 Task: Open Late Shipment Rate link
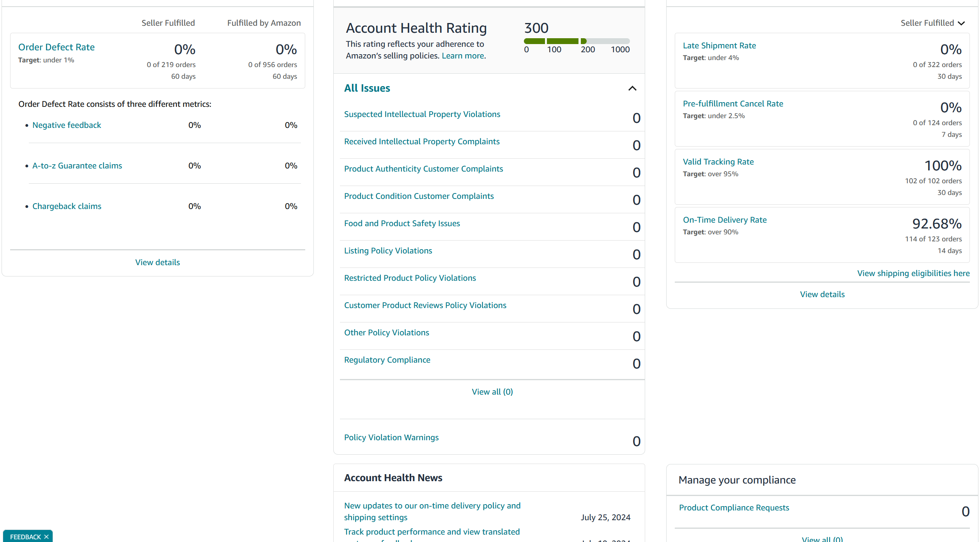719,46
